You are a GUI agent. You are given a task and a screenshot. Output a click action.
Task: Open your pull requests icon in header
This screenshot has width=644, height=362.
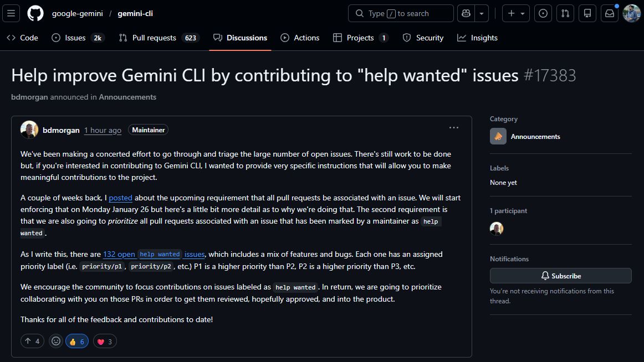click(565, 13)
